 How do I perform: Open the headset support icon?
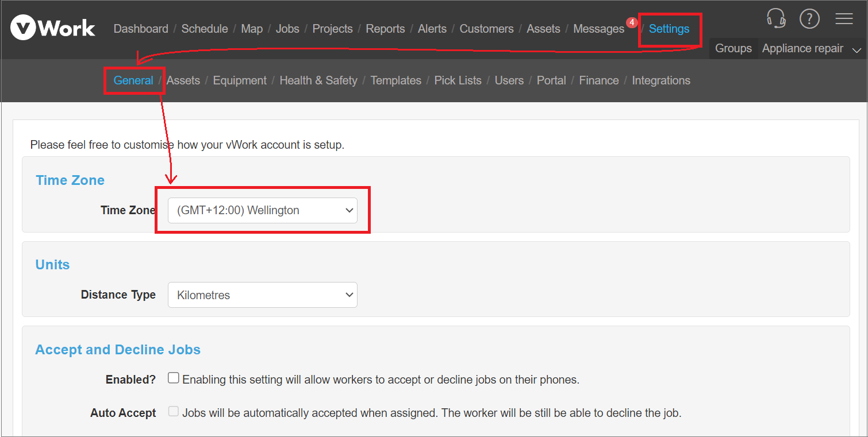776,18
